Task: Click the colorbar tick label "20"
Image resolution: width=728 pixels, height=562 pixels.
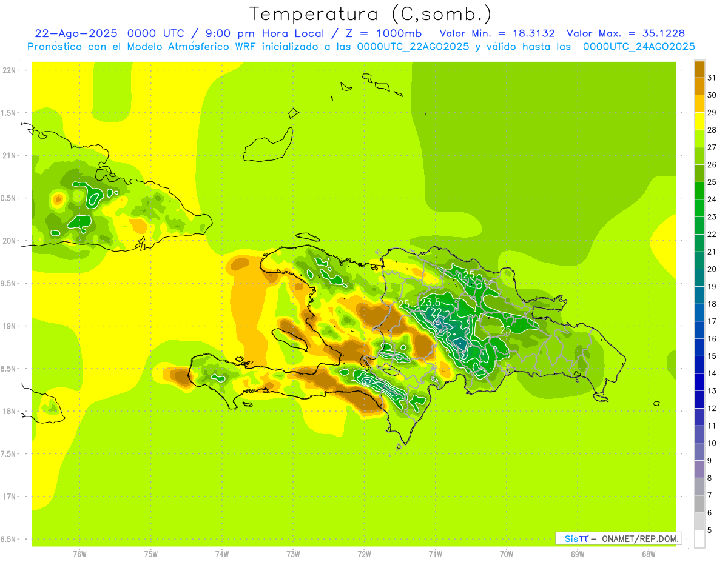Action: pyautogui.click(x=712, y=269)
